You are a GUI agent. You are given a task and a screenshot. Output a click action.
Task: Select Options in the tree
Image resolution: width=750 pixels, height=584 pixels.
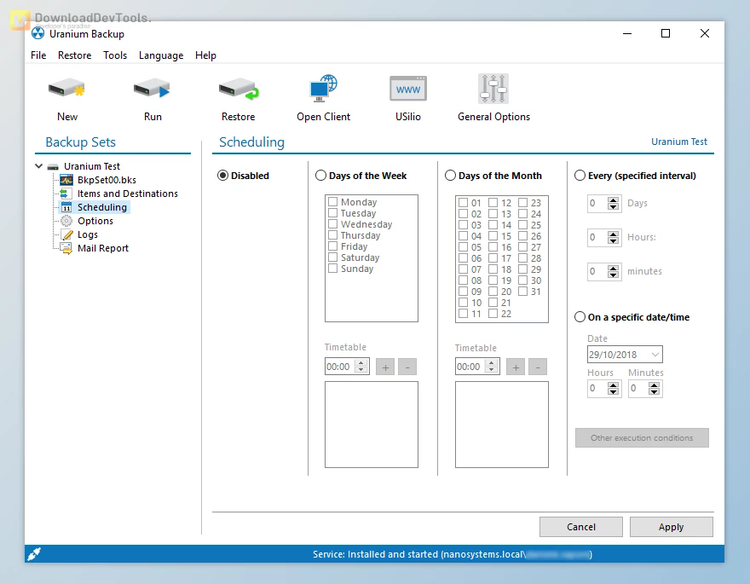click(95, 221)
